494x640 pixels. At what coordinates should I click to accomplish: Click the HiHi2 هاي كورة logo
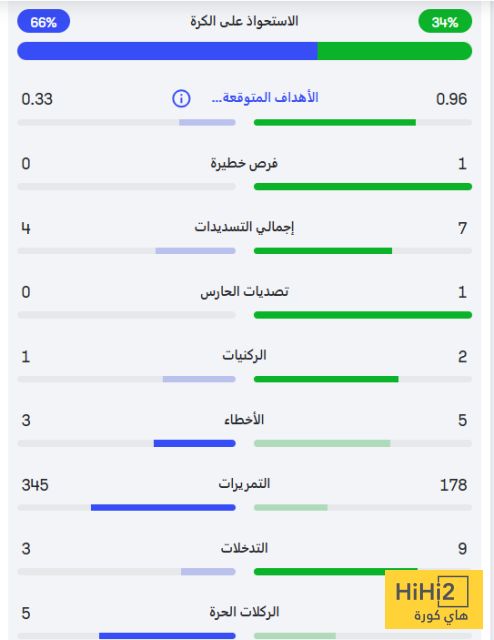click(434, 599)
